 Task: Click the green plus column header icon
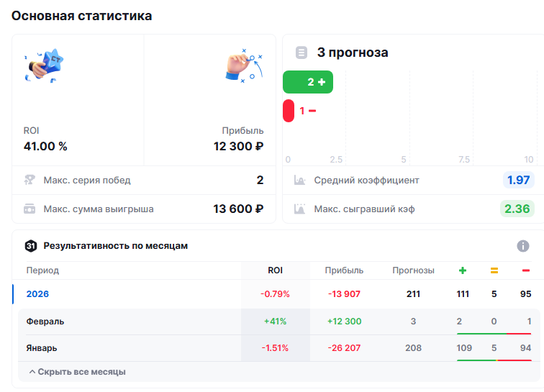(463, 270)
